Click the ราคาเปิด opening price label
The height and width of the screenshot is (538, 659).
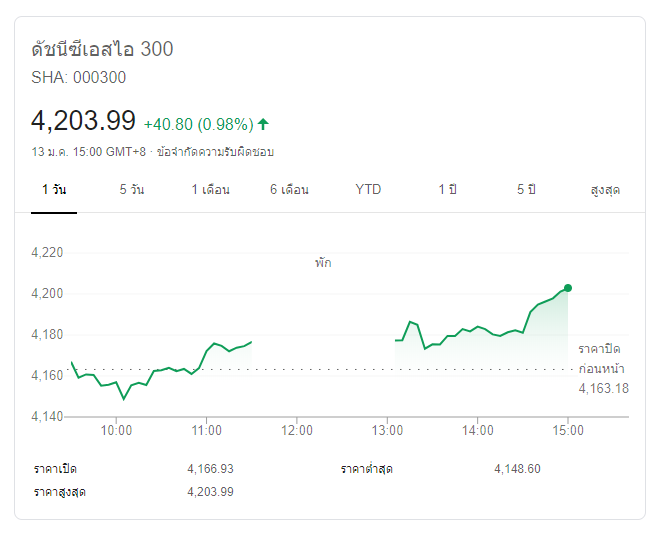coord(55,468)
